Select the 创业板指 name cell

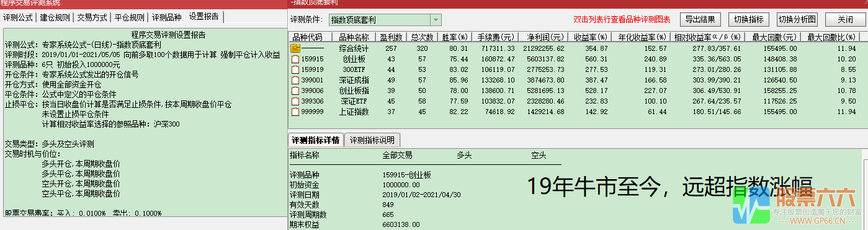pyautogui.click(x=354, y=91)
